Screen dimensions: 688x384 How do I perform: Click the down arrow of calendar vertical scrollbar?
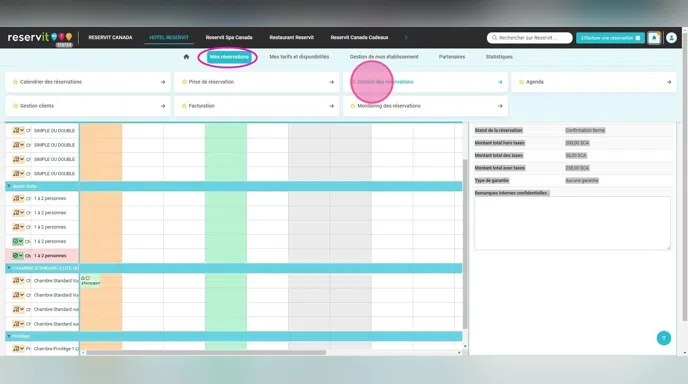[x=465, y=346]
